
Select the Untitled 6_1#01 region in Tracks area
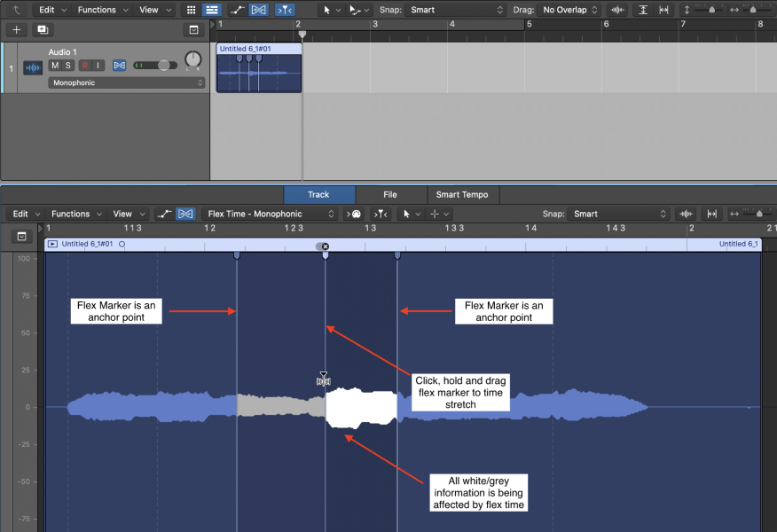tap(259, 68)
